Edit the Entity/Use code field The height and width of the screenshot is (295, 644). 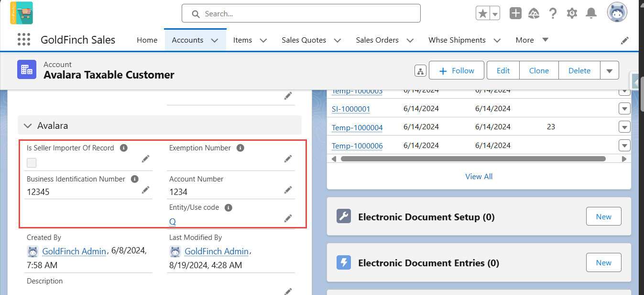(288, 218)
